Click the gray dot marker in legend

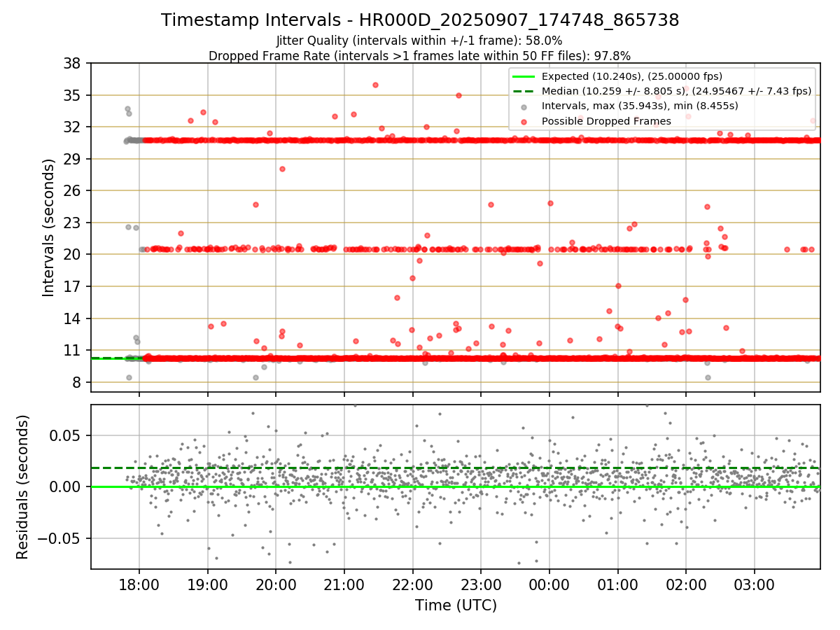(x=524, y=106)
